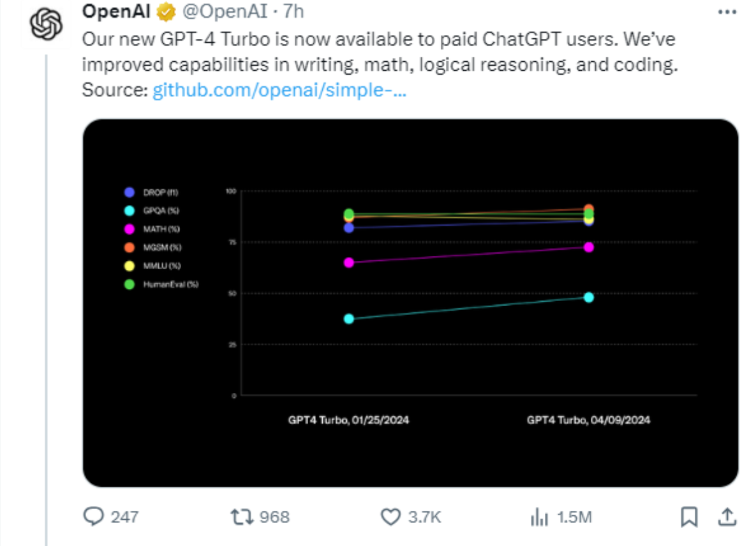The height and width of the screenshot is (546, 756).
Task: Click the GPT4 Turbo, 04/09/2024 axis label
Action: click(x=588, y=420)
